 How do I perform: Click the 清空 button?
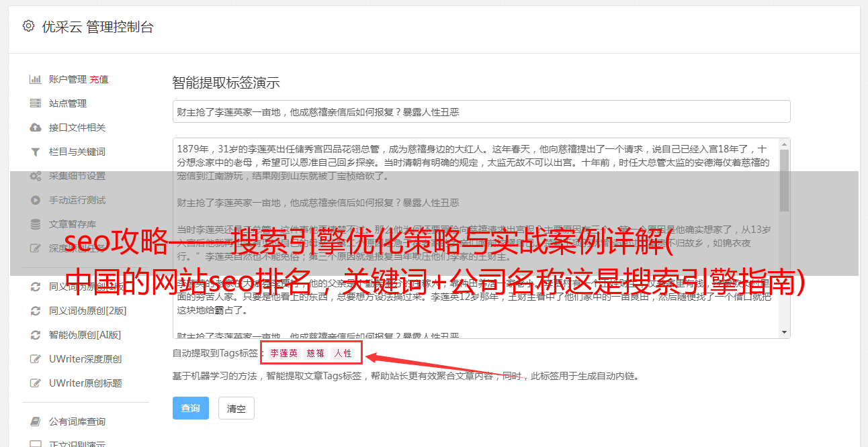click(x=236, y=408)
